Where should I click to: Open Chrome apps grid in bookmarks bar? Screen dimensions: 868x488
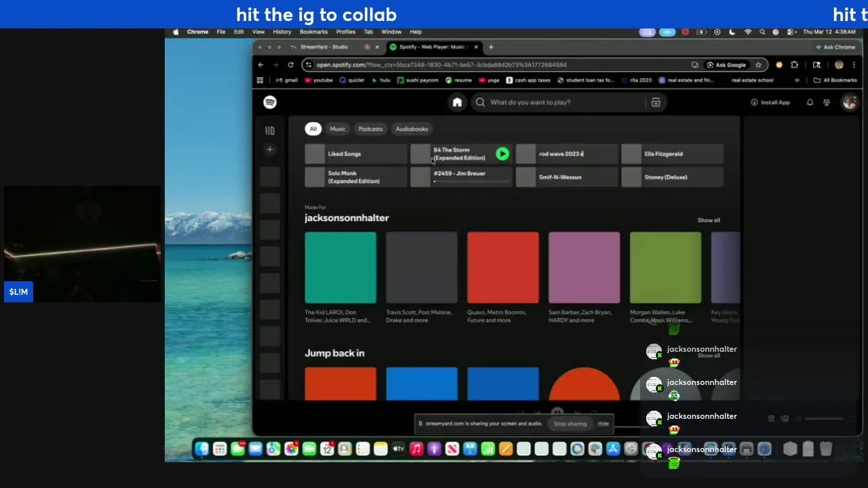(260, 80)
